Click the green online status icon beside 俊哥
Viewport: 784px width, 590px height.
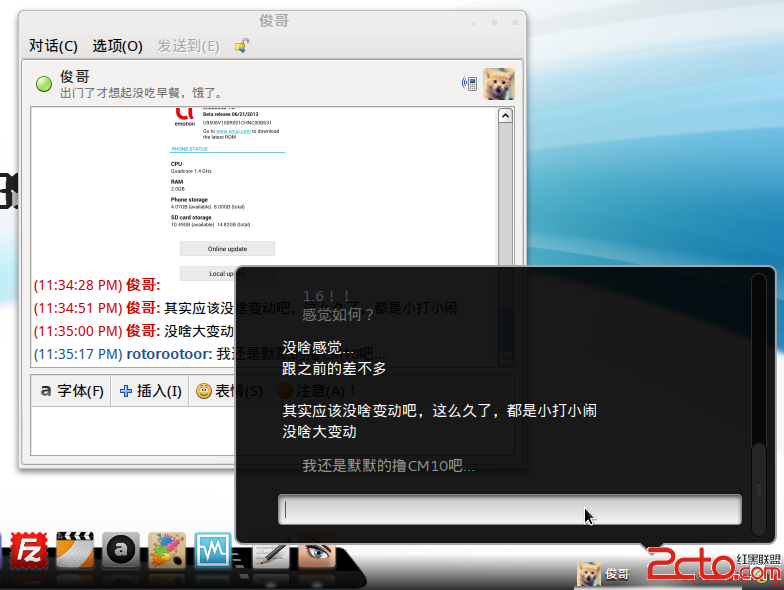tap(44, 84)
